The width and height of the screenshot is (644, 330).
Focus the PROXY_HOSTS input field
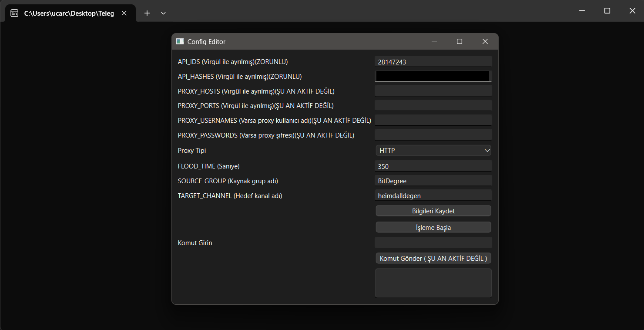[x=433, y=91]
